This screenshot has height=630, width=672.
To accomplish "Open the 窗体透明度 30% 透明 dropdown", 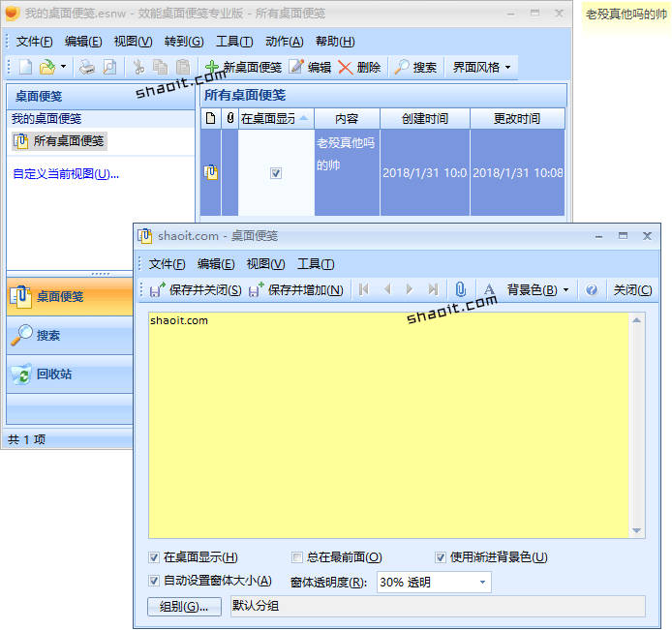I will point(434,582).
